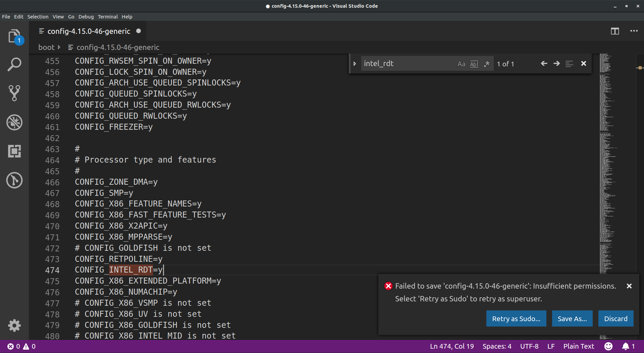
Task: Discard changes via the notification button
Action: coord(615,318)
